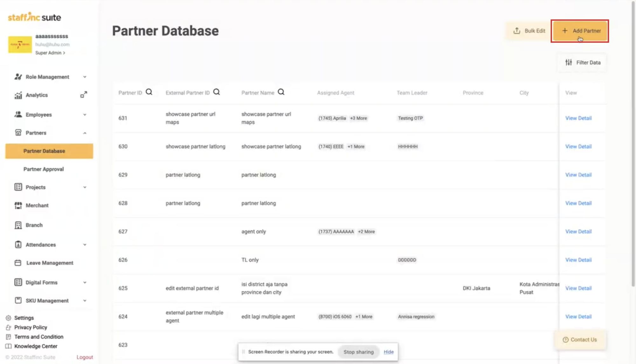Expand the Role Management menu
The width and height of the screenshot is (636, 364).
(x=85, y=77)
